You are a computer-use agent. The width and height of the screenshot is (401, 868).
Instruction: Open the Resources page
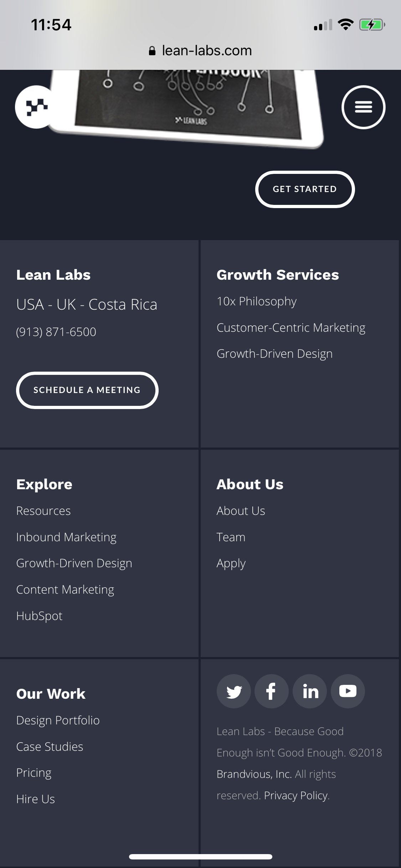(x=43, y=511)
